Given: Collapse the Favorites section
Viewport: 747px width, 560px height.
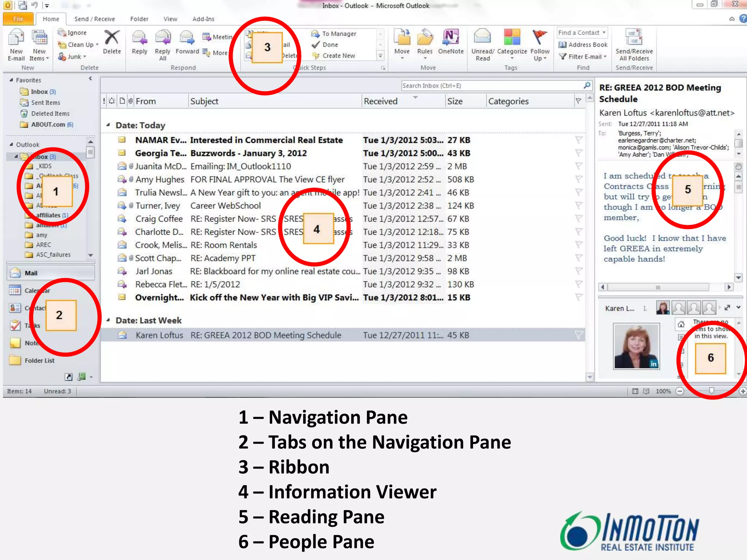Looking at the screenshot, I should coord(11,80).
